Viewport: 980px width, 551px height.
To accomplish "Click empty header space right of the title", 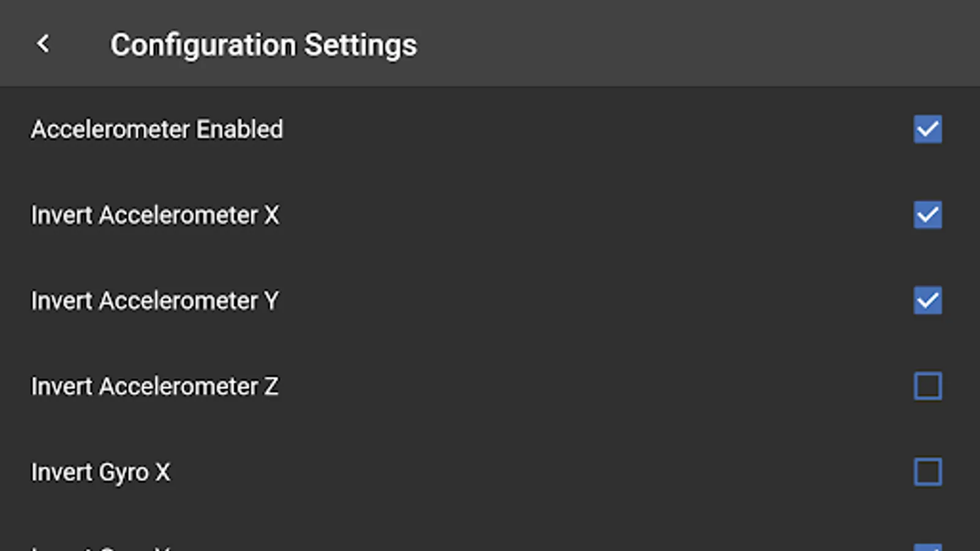I will coord(674,43).
